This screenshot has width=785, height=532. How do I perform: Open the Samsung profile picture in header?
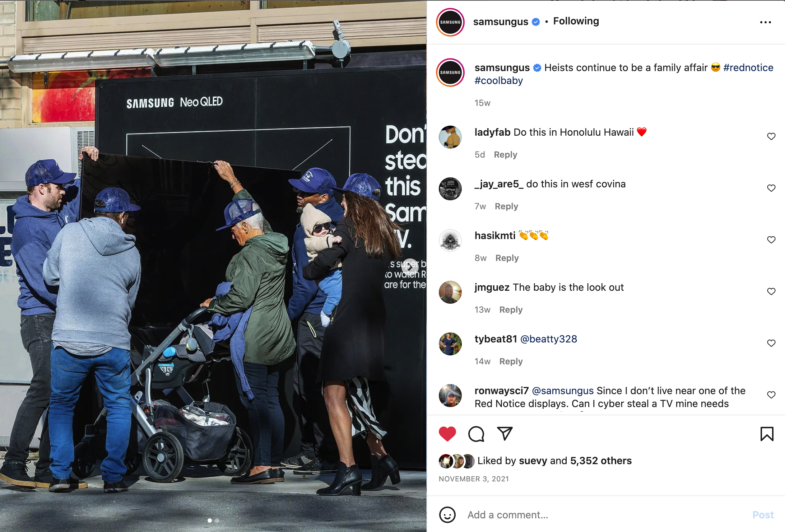(x=450, y=22)
